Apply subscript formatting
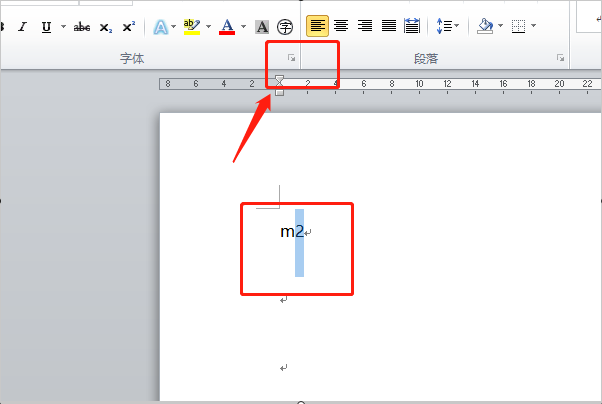The image size is (602, 404). coord(106,28)
